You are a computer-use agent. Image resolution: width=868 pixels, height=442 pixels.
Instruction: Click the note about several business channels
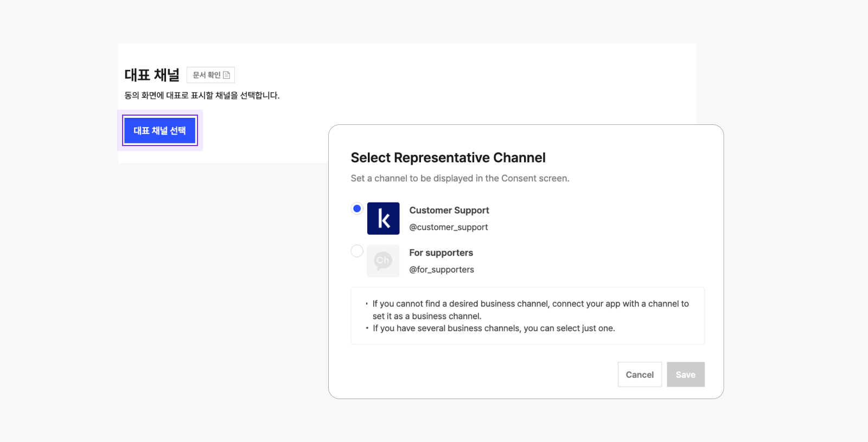pyautogui.click(x=493, y=328)
